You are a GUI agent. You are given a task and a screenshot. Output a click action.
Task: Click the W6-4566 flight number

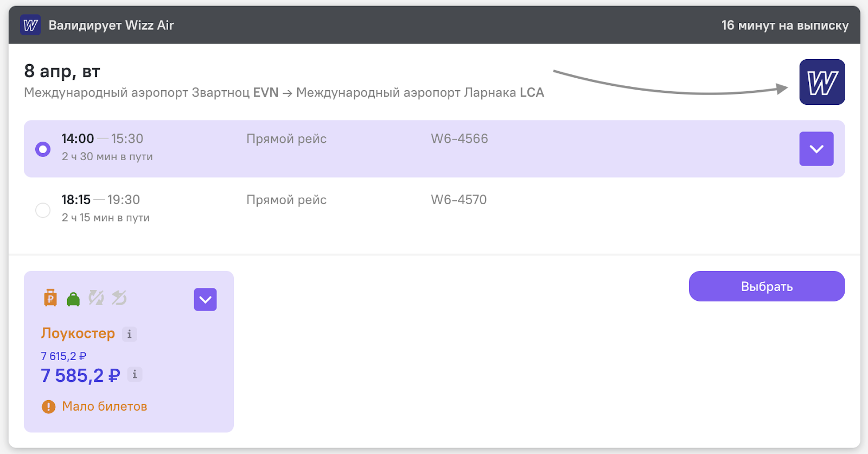pyautogui.click(x=459, y=138)
